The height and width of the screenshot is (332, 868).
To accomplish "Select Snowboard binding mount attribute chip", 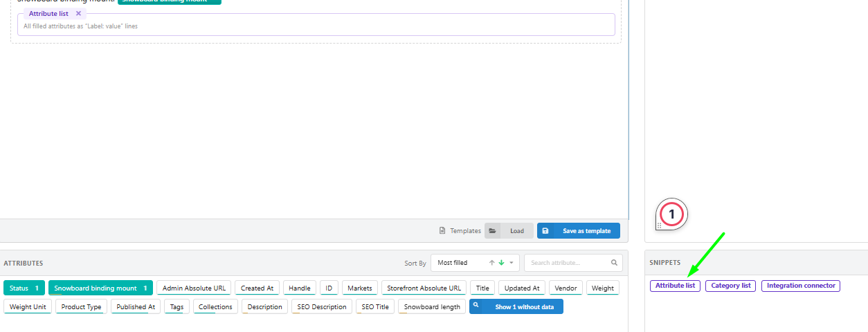I will 100,288.
